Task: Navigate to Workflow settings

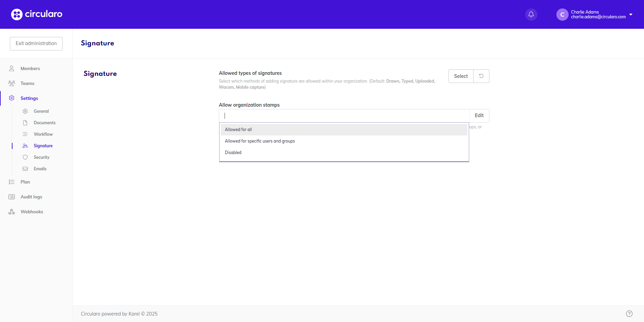Action: [43, 134]
